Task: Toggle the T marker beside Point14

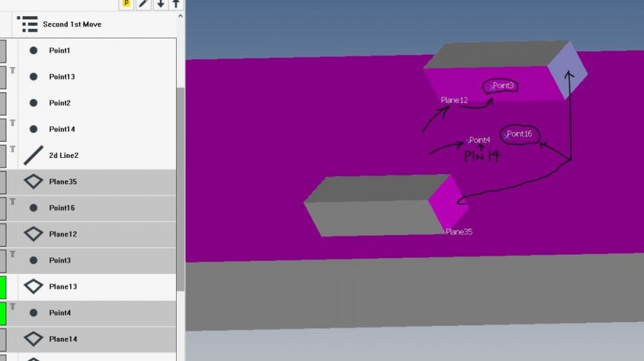Action: [12, 122]
